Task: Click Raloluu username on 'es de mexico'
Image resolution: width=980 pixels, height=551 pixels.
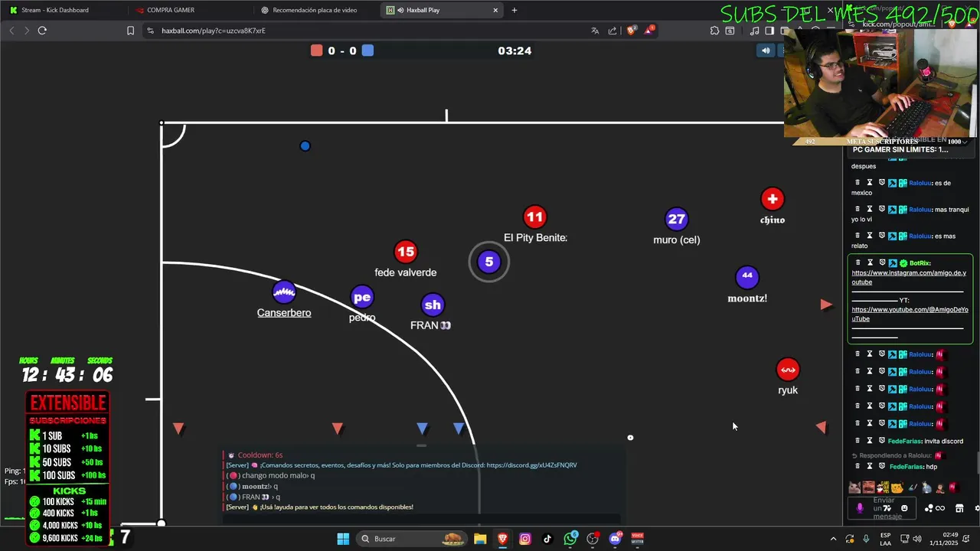Action: [920, 183]
